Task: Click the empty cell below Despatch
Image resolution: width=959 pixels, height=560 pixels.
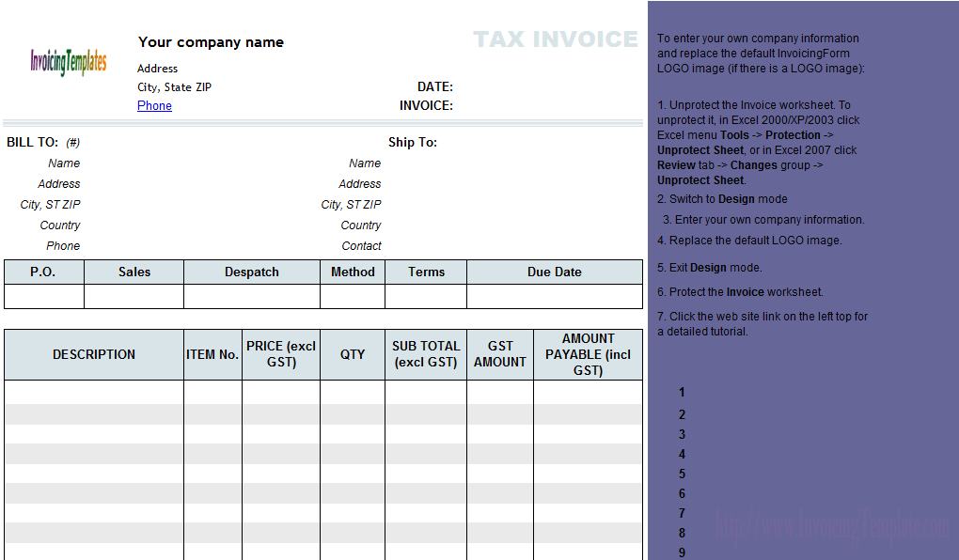Action: [x=252, y=297]
